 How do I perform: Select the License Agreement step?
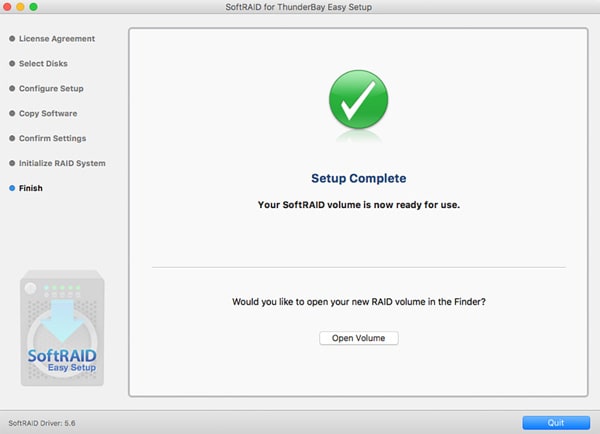coord(57,39)
